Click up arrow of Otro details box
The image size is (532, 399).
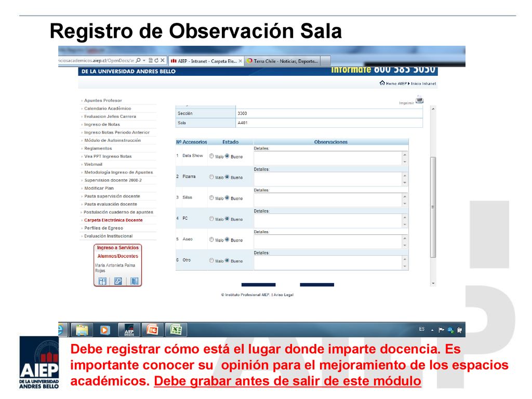click(x=405, y=259)
